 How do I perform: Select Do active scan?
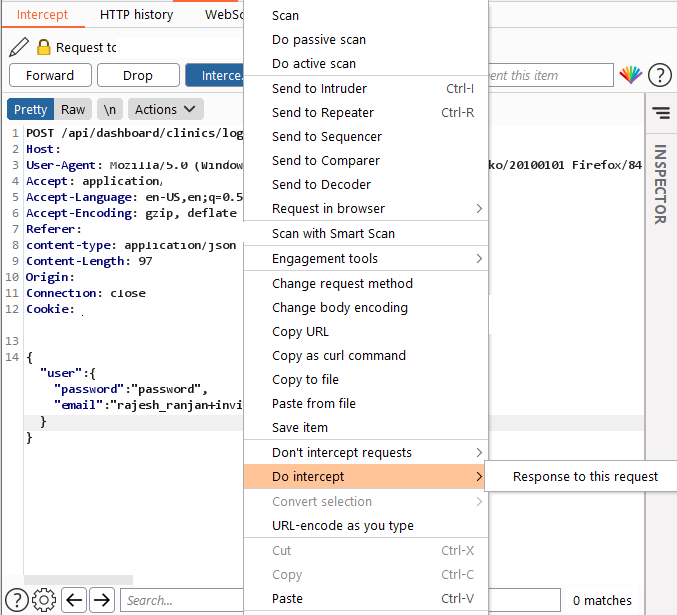pyautogui.click(x=366, y=63)
